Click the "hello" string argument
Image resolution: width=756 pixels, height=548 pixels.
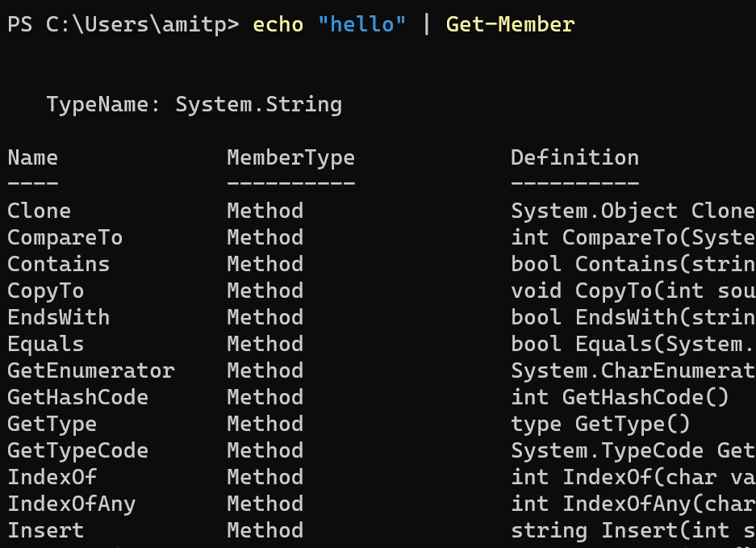(x=362, y=24)
